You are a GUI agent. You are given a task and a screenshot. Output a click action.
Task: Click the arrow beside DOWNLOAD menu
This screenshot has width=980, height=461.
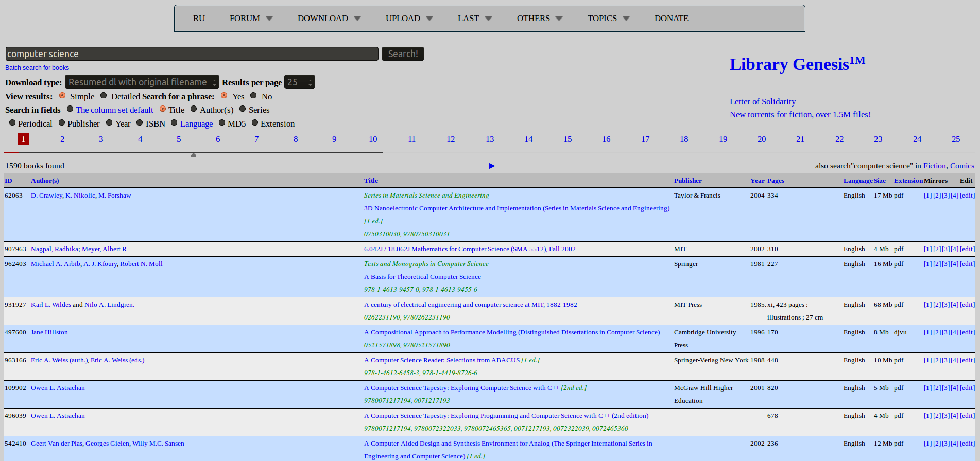point(357,19)
